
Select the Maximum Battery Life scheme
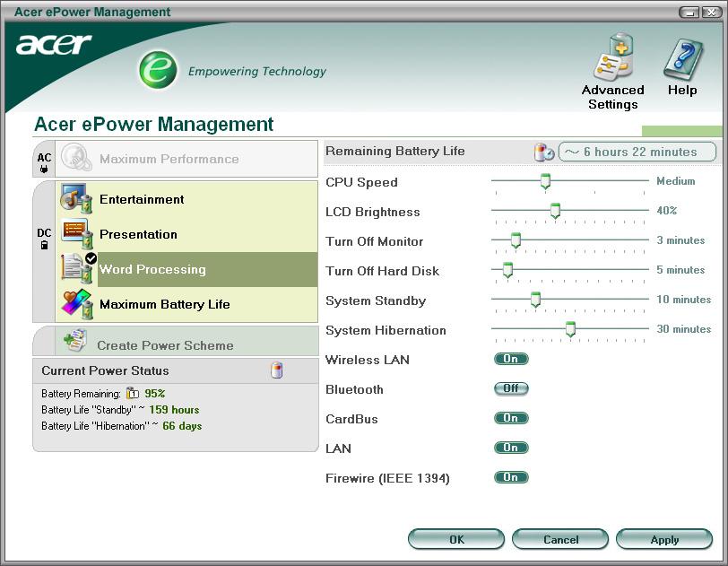[186, 304]
